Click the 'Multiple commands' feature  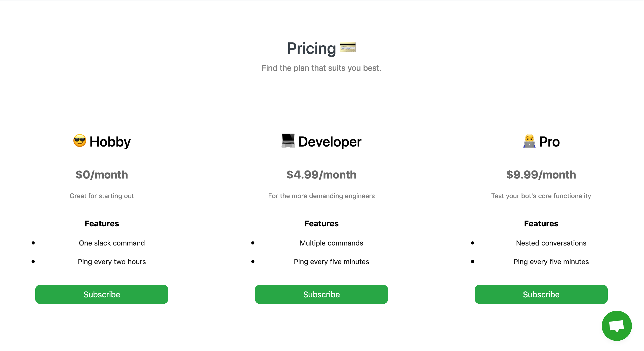(x=331, y=243)
